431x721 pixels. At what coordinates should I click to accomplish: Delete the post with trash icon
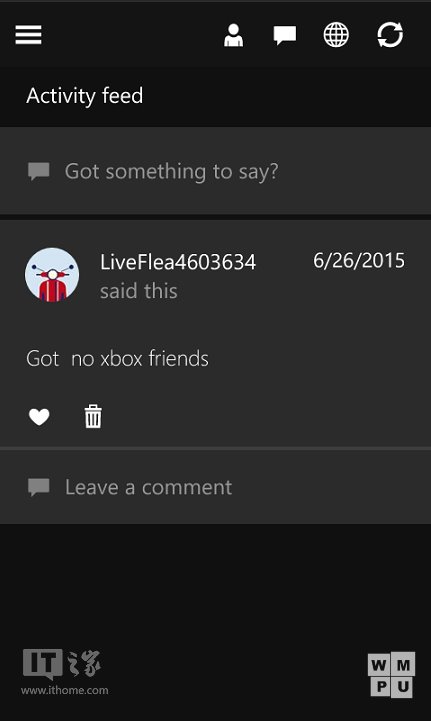coord(93,417)
